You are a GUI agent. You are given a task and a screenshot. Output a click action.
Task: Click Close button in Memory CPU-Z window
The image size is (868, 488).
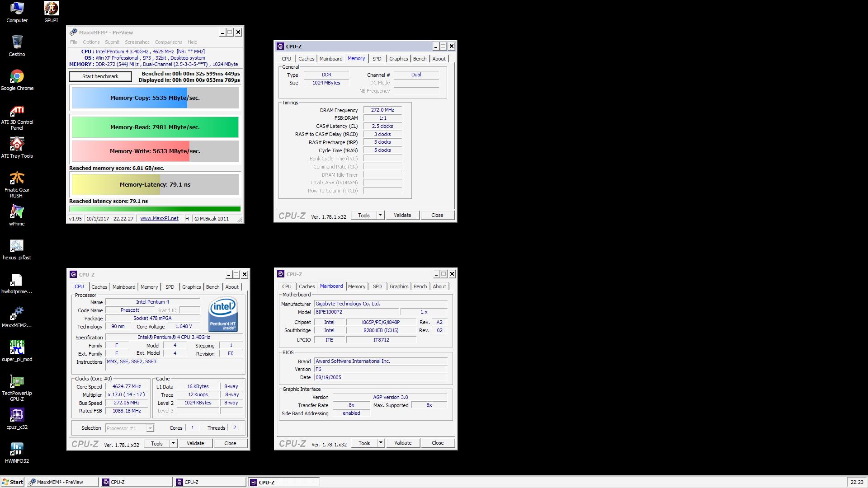click(437, 215)
